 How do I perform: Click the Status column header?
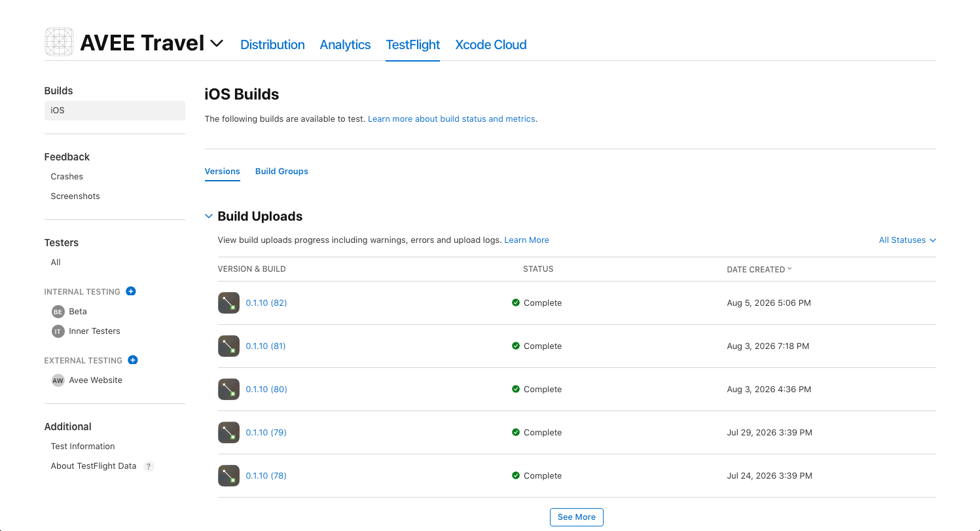coord(538,269)
